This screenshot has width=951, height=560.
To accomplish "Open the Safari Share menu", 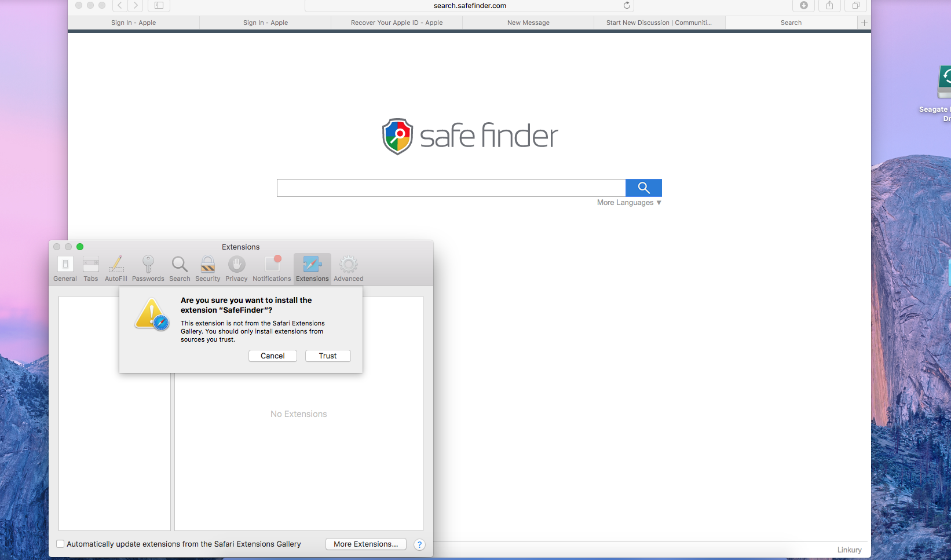I will pos(829,6).
